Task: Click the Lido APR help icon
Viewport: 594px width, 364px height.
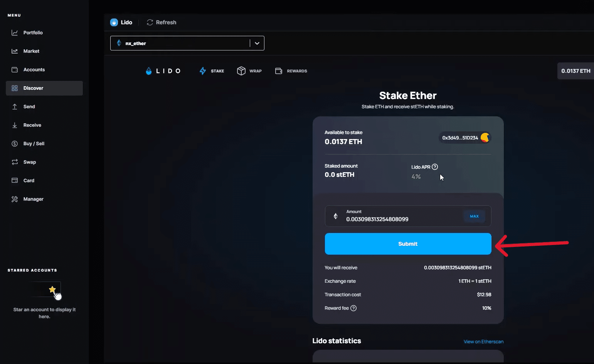Action: (435, 167)
